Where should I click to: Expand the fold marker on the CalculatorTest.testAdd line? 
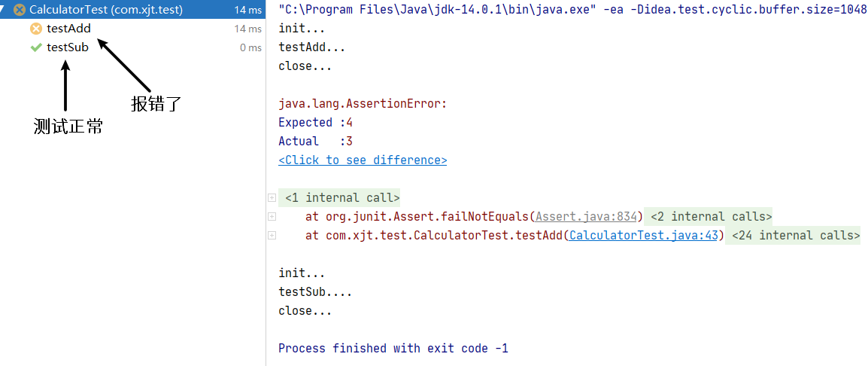(x=272, y=235)
